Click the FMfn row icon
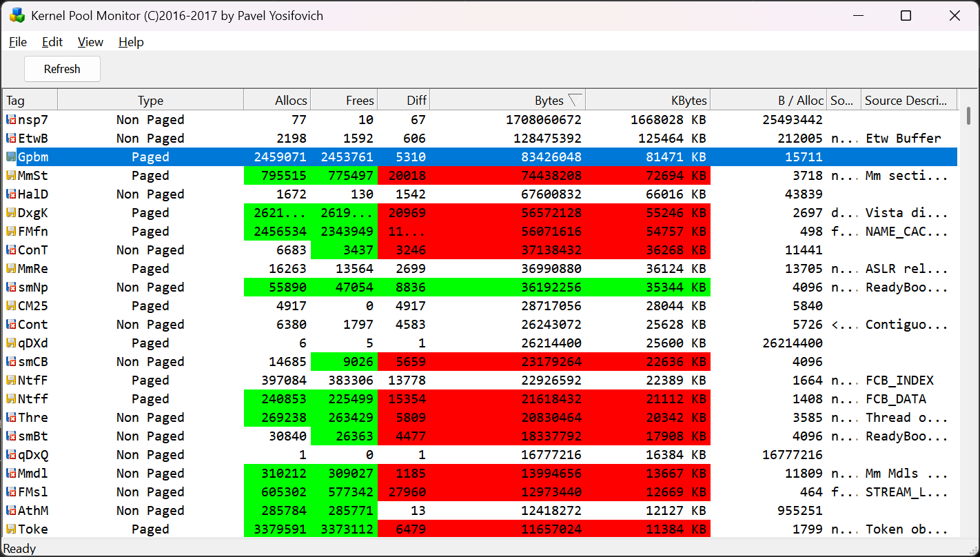980x557 pixels. (11, 232)
